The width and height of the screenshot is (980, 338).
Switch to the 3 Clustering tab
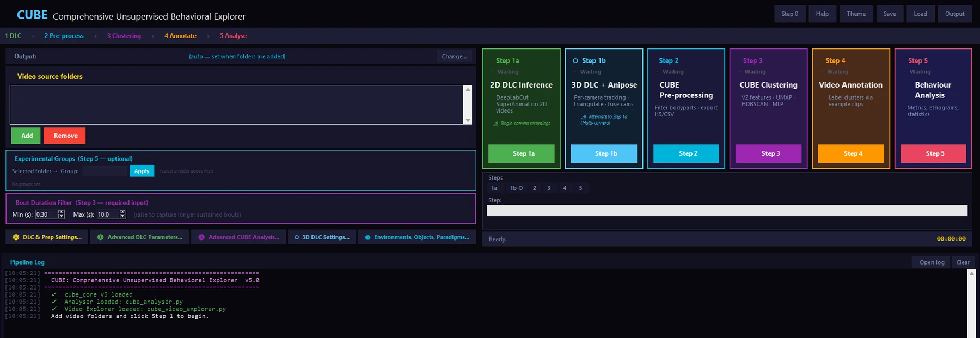tap(124, 36)
